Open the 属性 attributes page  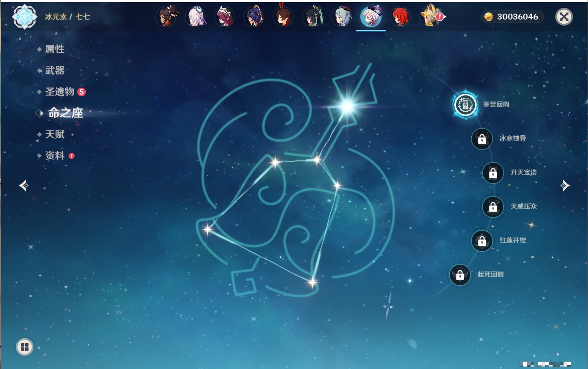click(x=55, y=49)
